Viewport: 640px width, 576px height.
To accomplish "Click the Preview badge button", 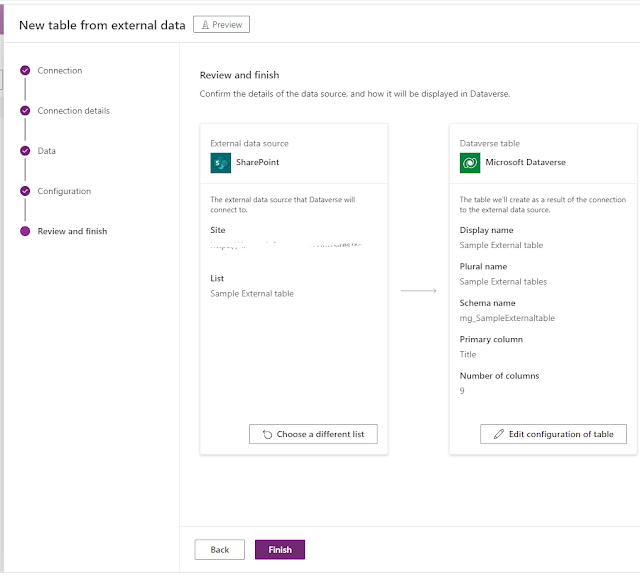I will (x=221, y=24).
